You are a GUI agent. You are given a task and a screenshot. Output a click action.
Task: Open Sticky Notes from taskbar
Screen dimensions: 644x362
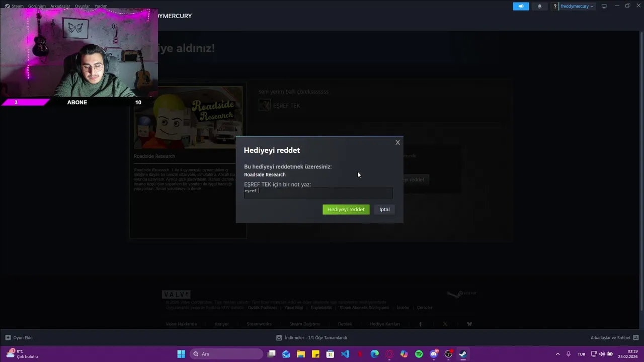pos(315,354)
